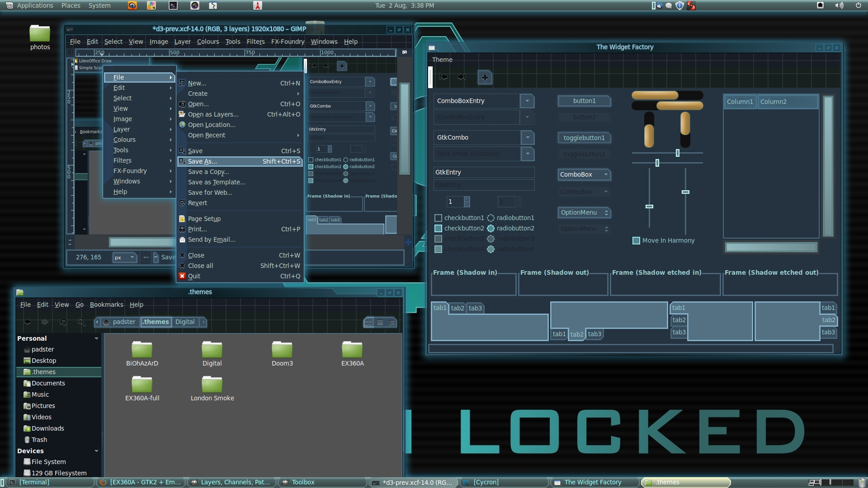
Task: Click the plus toolbar button in Widget Factory
Action: (x=485, y=78)
